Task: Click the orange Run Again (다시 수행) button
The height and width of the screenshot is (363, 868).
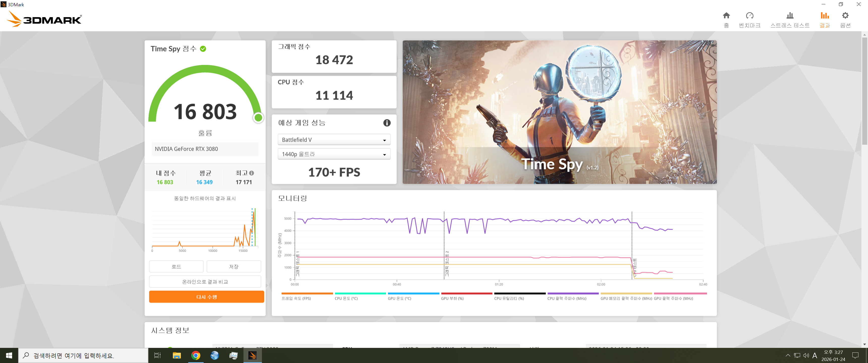Action: point(206,297)
